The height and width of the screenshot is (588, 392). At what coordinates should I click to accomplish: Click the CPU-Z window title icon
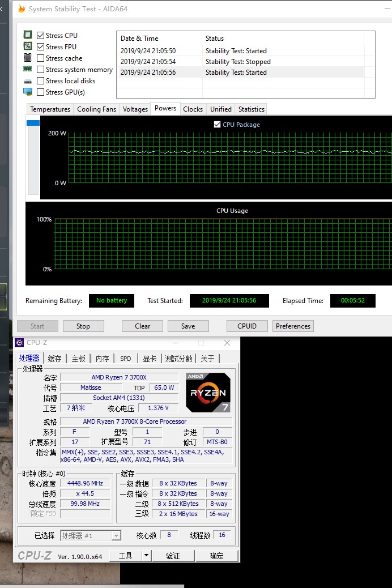coord(19,343)
